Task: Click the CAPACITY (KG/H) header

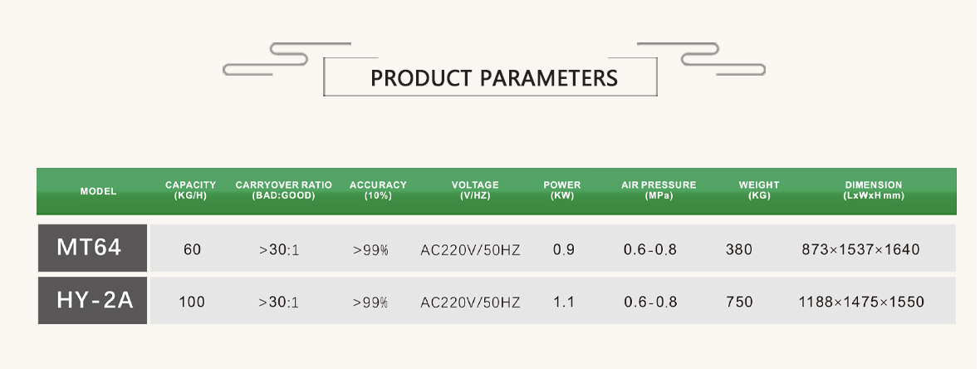Action: (191, 190)
